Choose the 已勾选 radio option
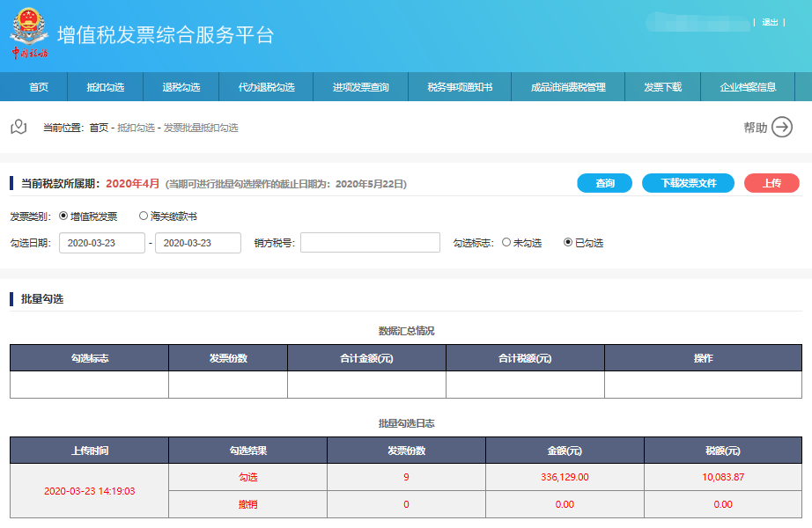 point(568,242)
